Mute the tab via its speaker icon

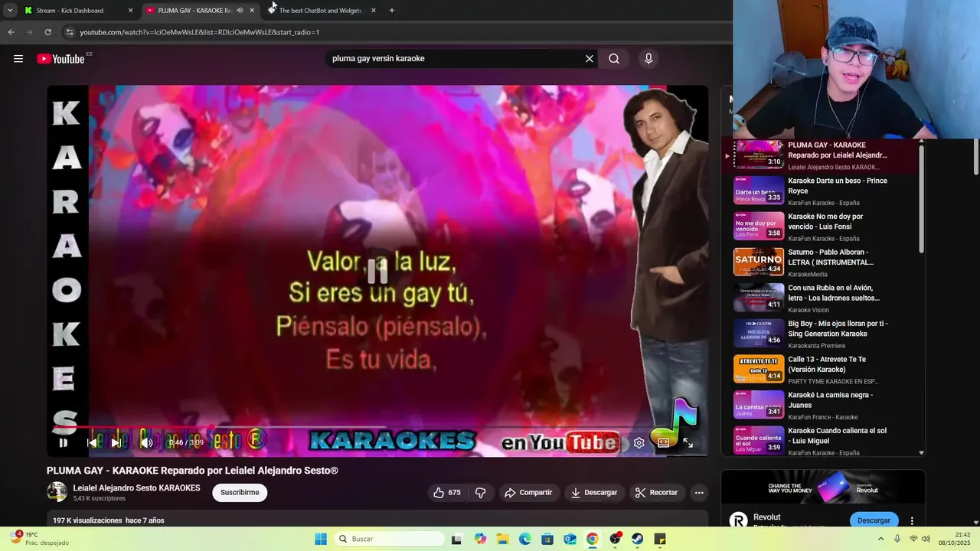(x=240, y=11)
